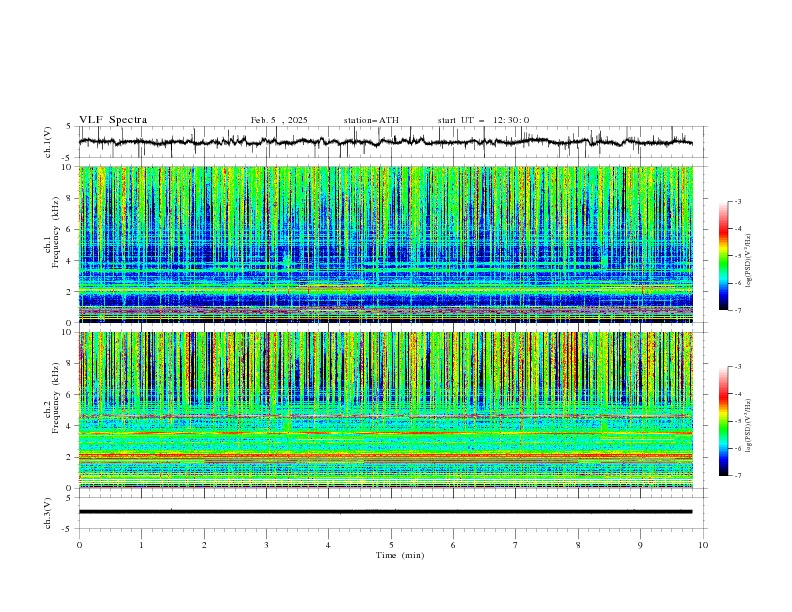Click the ch.1 voltage waveform trace
792x612 pixels.
click(x=385, y=142)
